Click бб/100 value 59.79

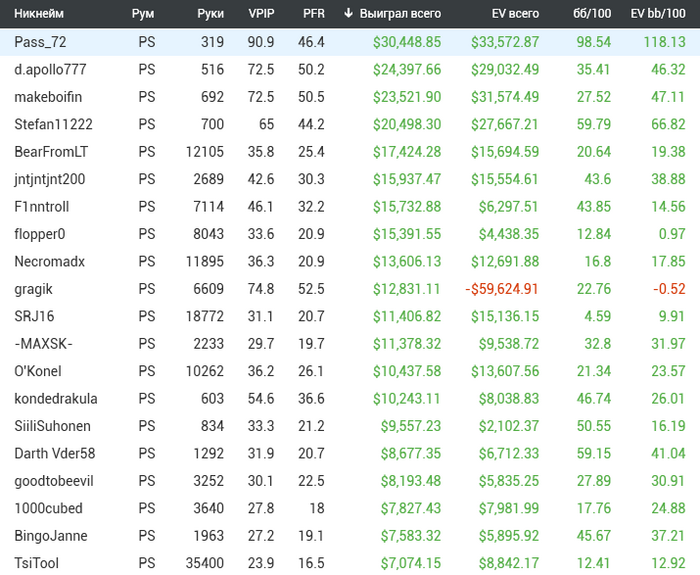[x=594, y=124]
